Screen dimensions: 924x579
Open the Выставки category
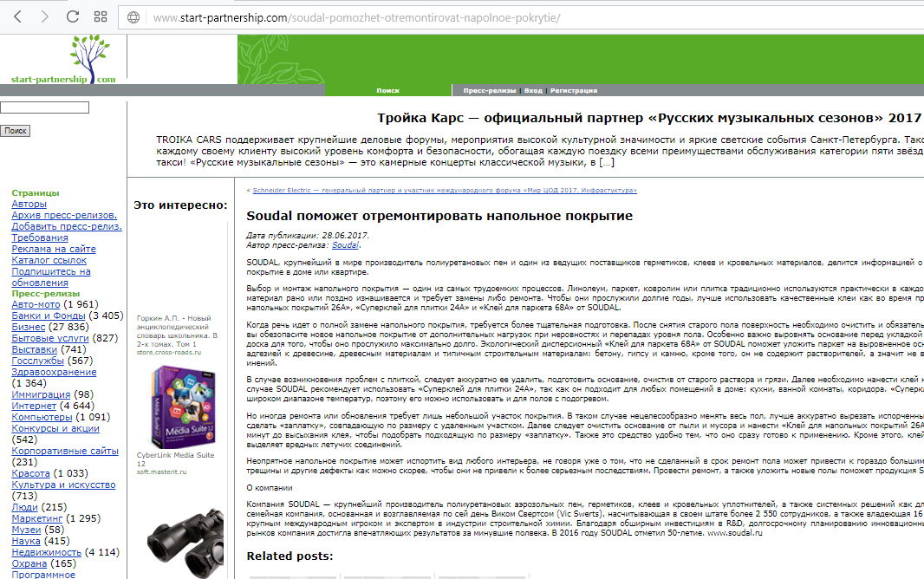[34, 349]
